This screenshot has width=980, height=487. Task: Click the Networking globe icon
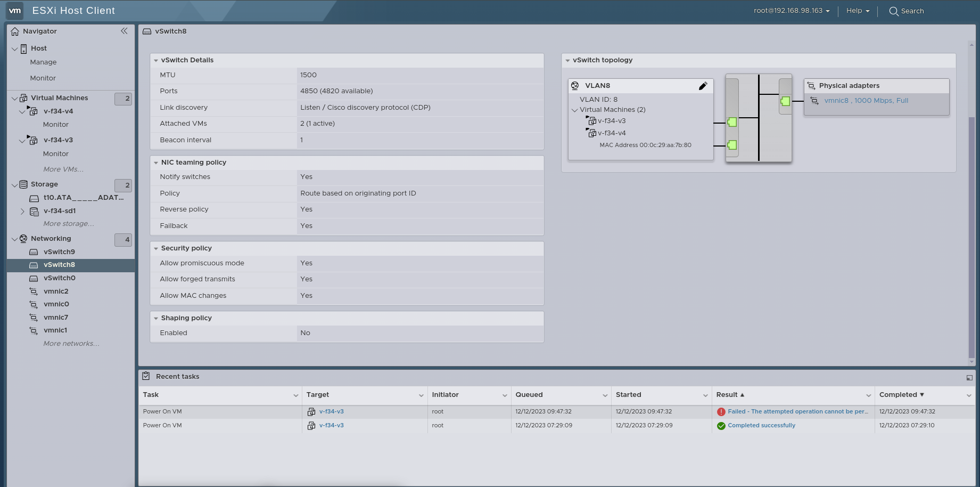pyautogui.click(x=23, y=239)
